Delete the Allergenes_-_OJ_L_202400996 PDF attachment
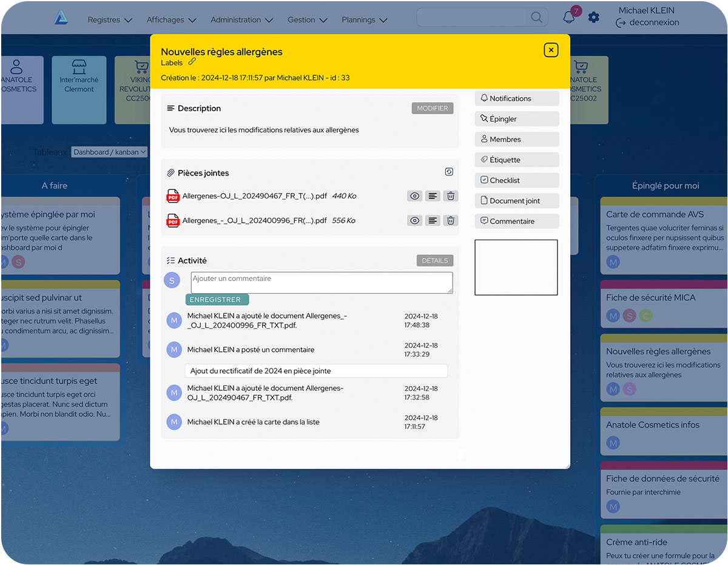Screen dimensions: 728x565 (x=450, y=220)
